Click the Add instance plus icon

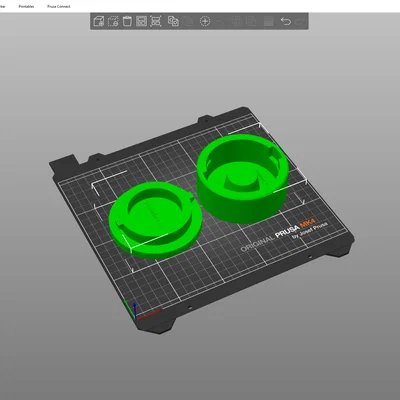205,21
